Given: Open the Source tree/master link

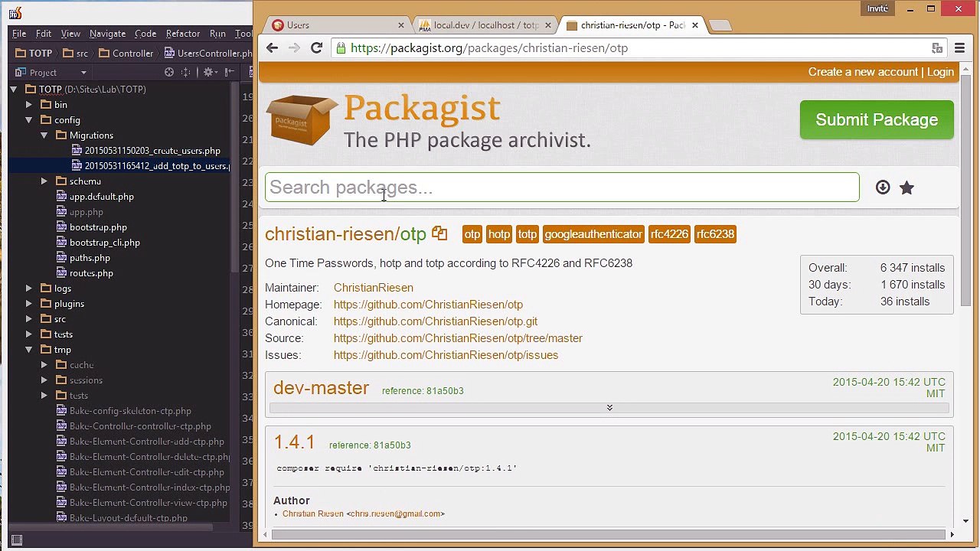Looking at the screenshot, I should [x=458, y=338].
